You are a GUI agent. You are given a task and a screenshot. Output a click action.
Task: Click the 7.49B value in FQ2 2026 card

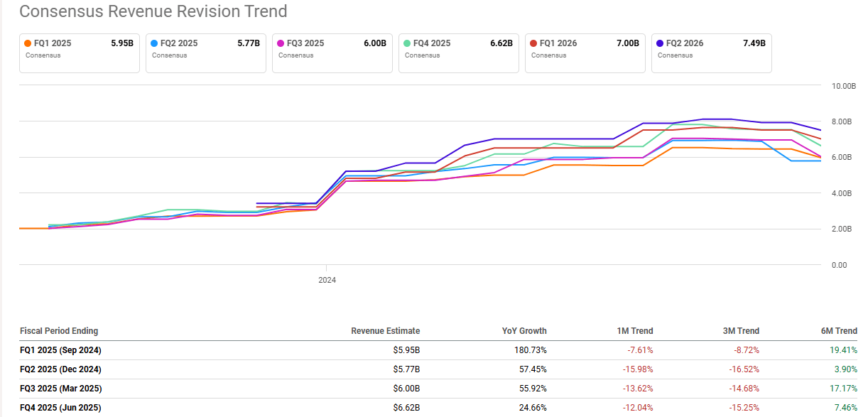coord(754,43)
